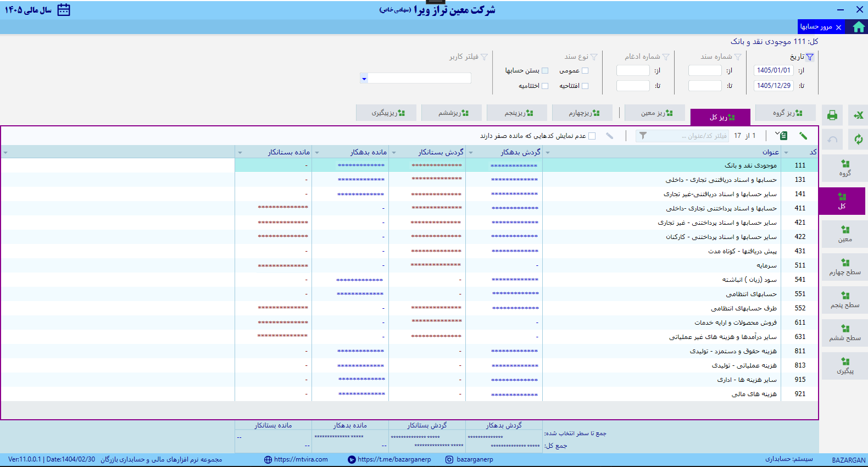Check the اختتامیه document type box
The width and height of the screenshot is (868, 467).
tap(545, 86)
